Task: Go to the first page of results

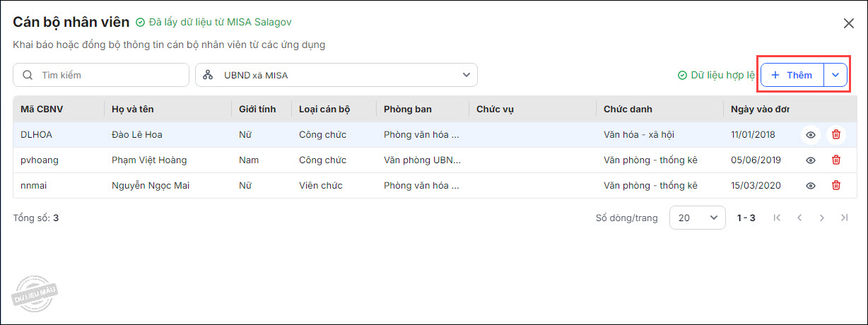Action: point(777,218)
